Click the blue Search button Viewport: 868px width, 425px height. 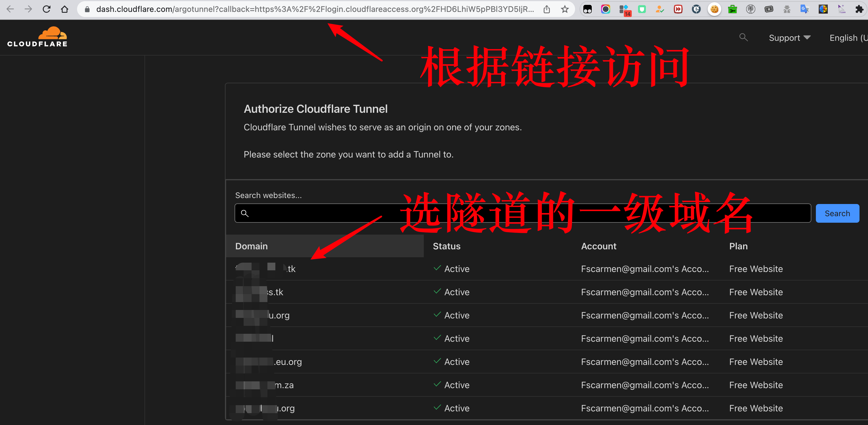(x=837, y=213)
